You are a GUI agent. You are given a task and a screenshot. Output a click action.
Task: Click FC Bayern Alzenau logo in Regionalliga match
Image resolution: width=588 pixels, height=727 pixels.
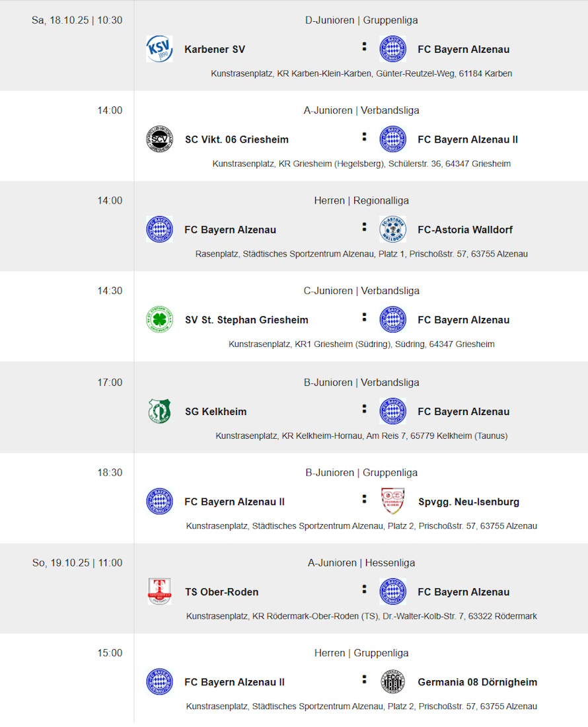(159, 229)
